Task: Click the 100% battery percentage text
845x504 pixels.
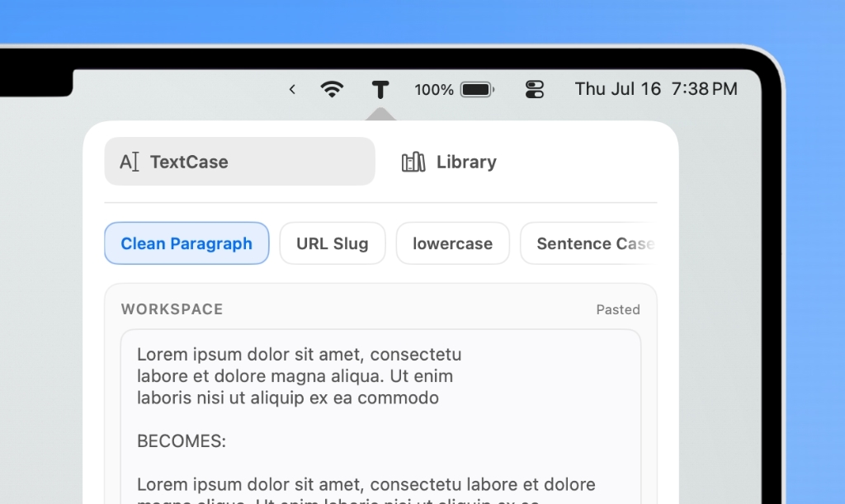Action: (434, 89)
